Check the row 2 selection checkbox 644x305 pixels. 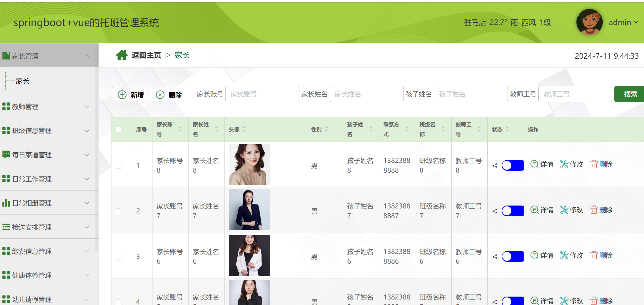pyautogui.click(x=119, y=211)
